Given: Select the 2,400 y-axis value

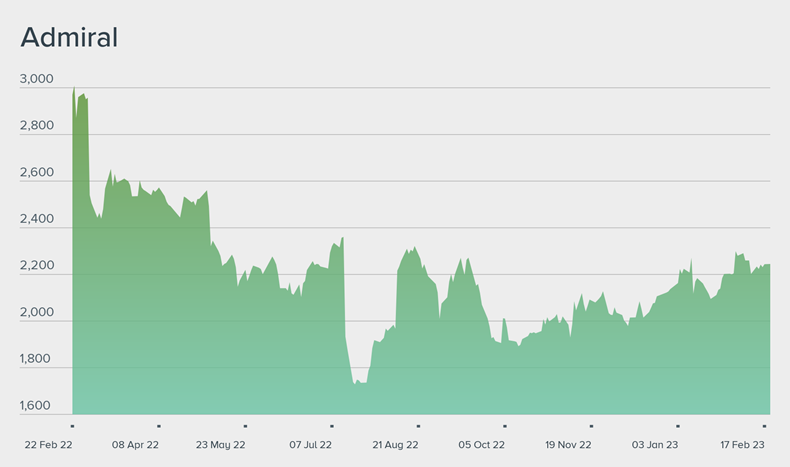Looking at the screenshot, I should click(x=37, y=219).
